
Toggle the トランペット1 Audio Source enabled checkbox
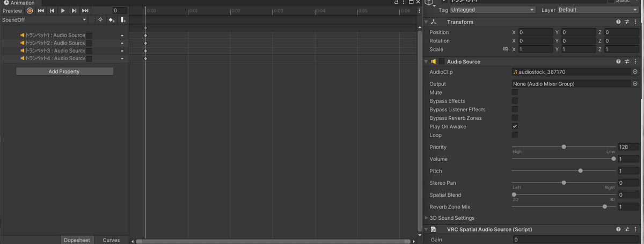89,35
